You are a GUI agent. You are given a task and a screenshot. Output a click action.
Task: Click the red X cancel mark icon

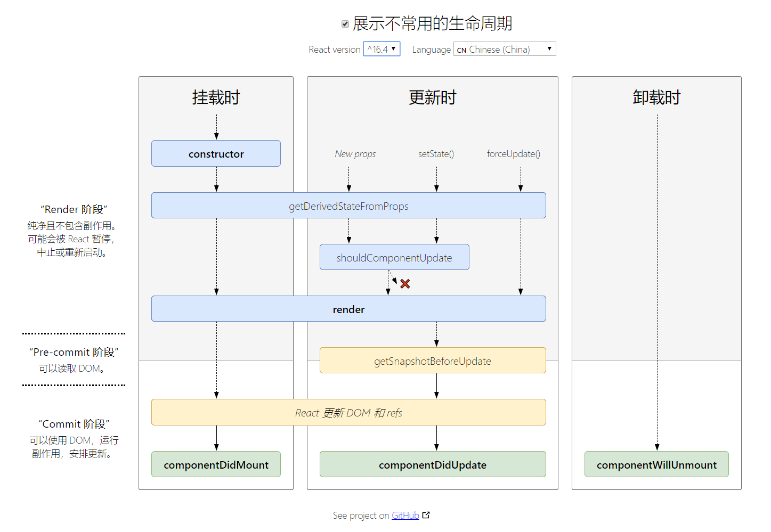pos(405,284)
